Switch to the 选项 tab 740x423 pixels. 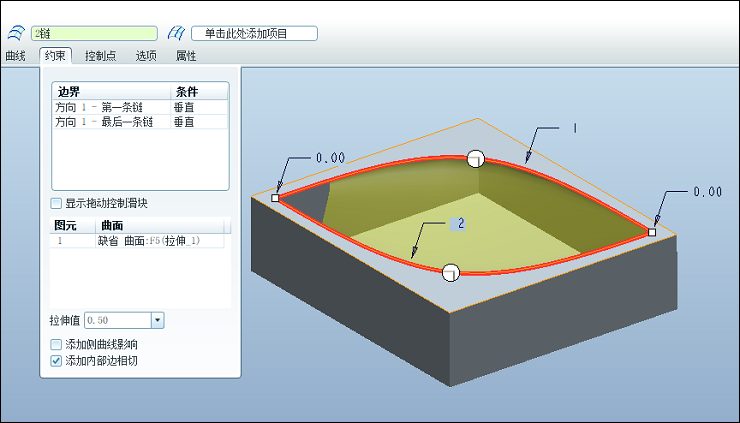(x=146, y=56)
